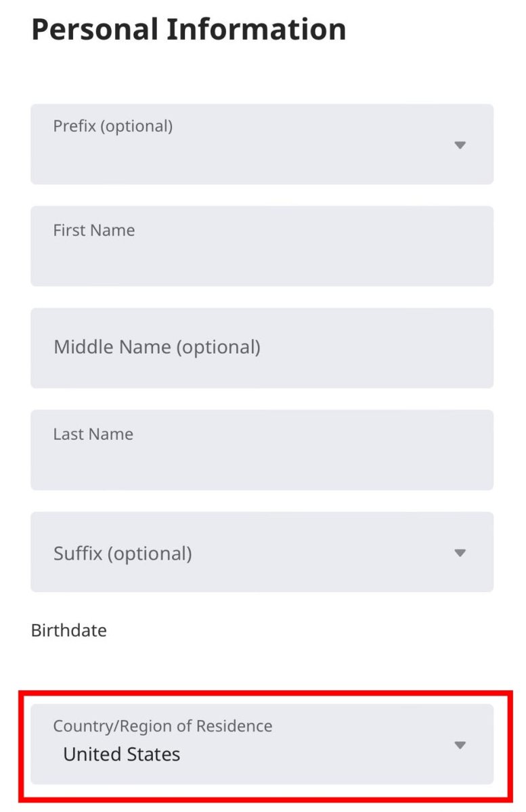Click the Country/Region of Residence label
Screen dimensions: 526x812
[163, 727]
